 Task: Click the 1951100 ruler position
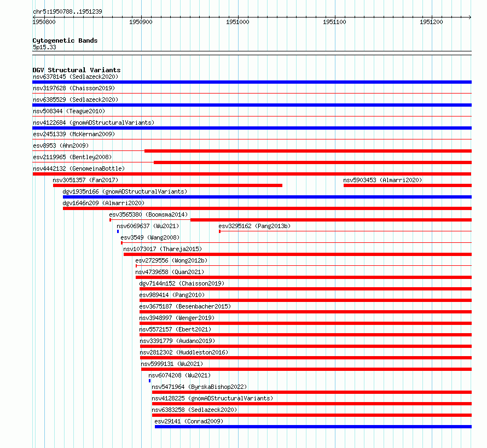coord(334,22)
